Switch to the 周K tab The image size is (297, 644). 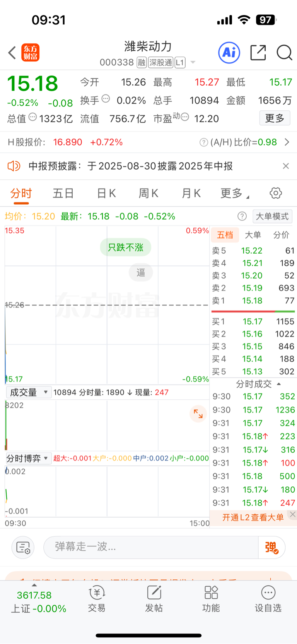point(148,193)
